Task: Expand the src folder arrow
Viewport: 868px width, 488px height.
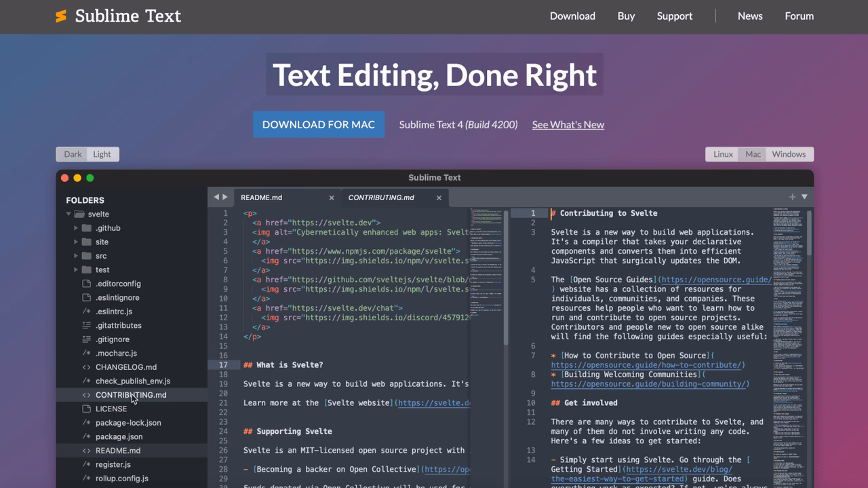Action: [76, 256]
